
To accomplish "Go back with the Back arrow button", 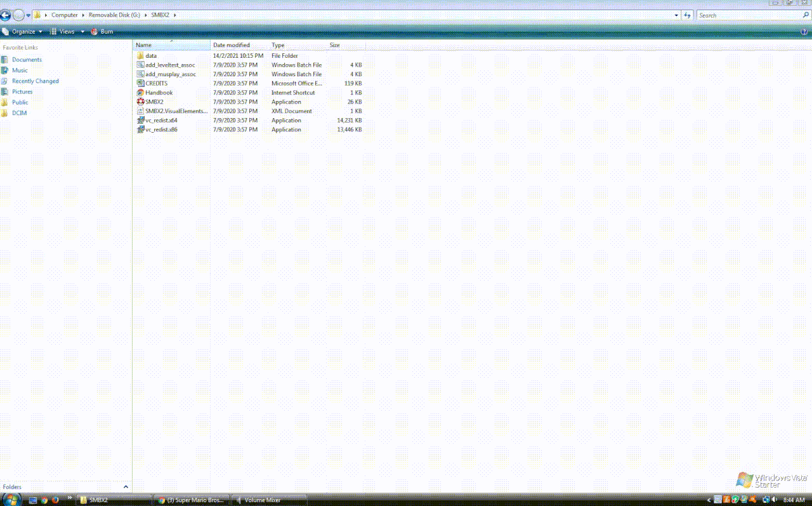I will pyautogui.click(x=6, y=15).
